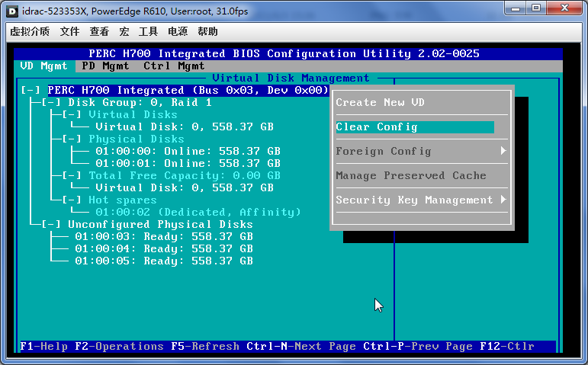This screenshot has height=365, width=588.
Task: Switch to the PD Mgmt tab
Action: click(x=105, y=66)
